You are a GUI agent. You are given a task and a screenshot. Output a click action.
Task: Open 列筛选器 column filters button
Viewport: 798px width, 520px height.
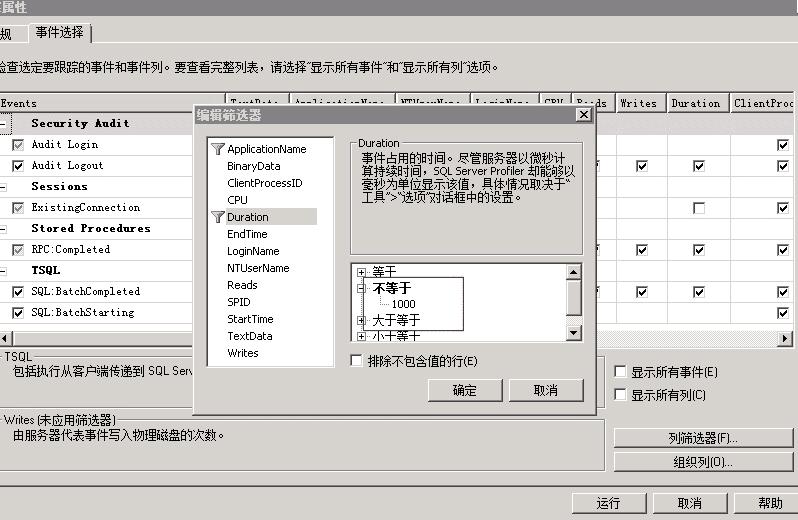point(703,438)
